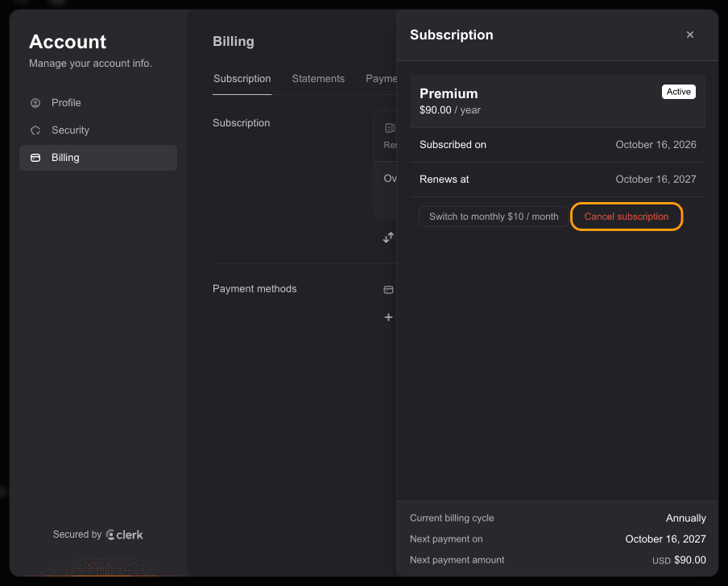728x586 pixels.
Task: Click the Next payment on October 16, 2027 value
Action: (665, 539)
